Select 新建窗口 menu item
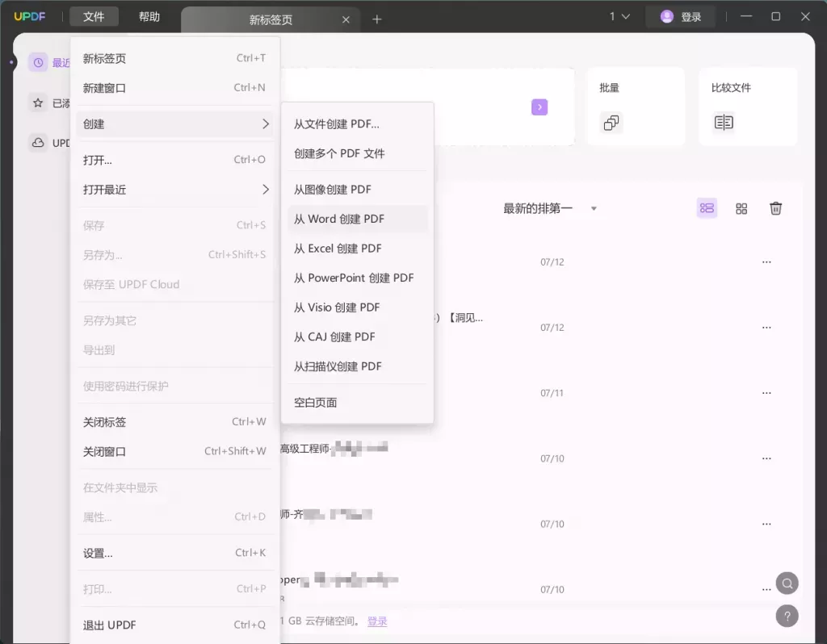 174,88
